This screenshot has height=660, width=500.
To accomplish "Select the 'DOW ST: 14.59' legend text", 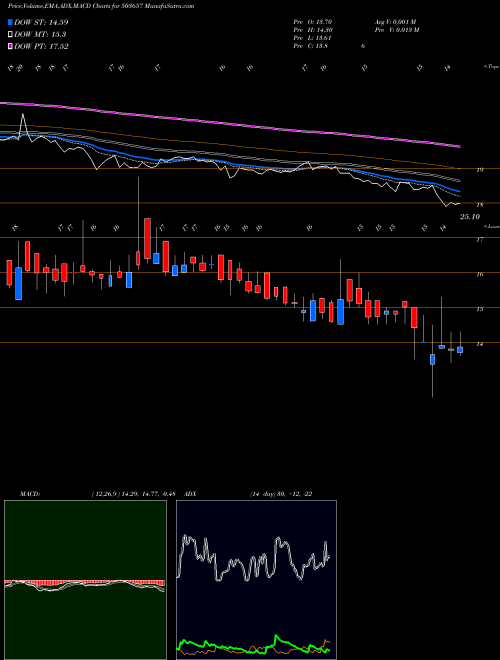I will pos(41,22).
